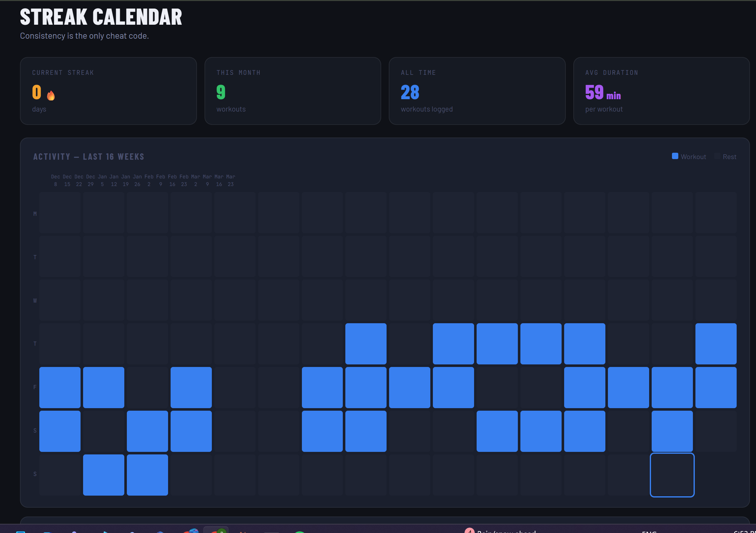Click the flame icon beside current streak
756x533 pixels.
click(51, 95)
